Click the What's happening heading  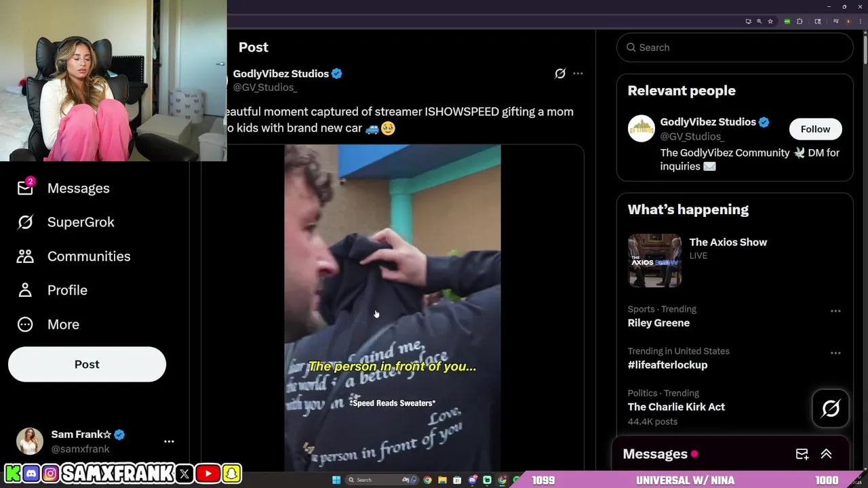click(x=688, y=209)
